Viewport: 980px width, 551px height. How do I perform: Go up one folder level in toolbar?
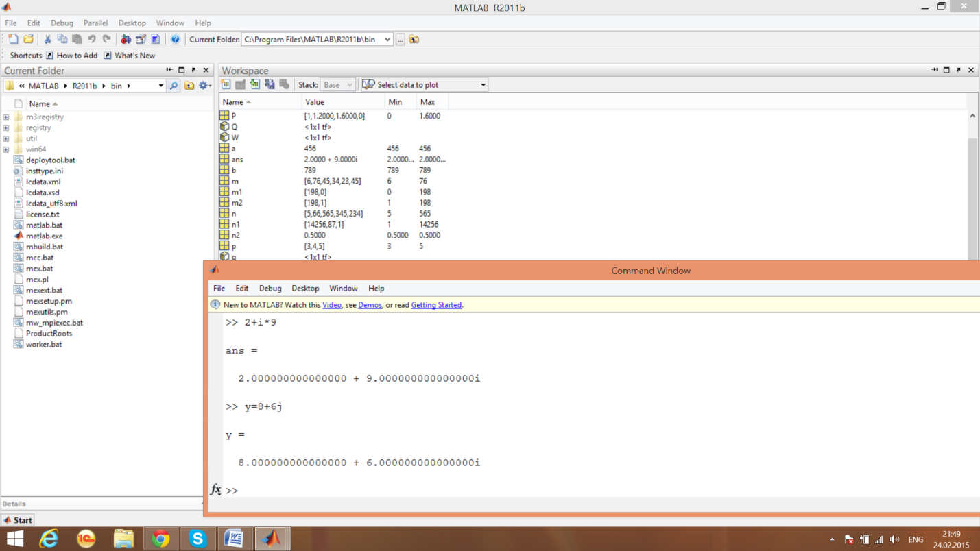pos(414,39)
